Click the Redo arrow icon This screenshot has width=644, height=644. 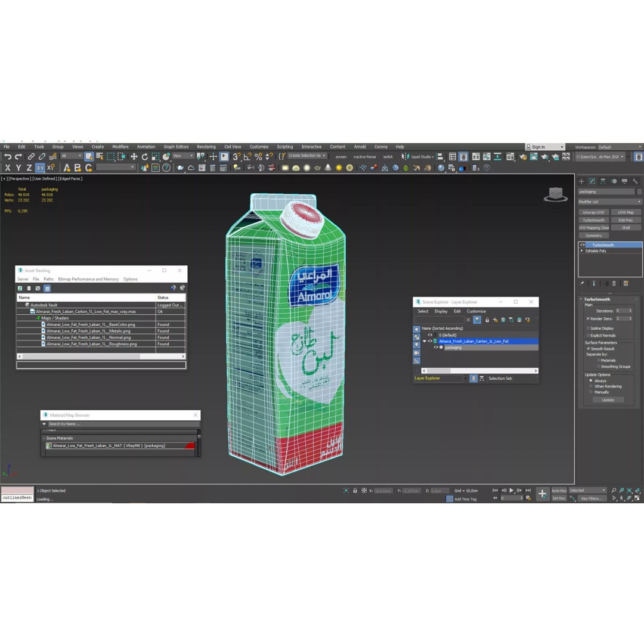(18, 156)
